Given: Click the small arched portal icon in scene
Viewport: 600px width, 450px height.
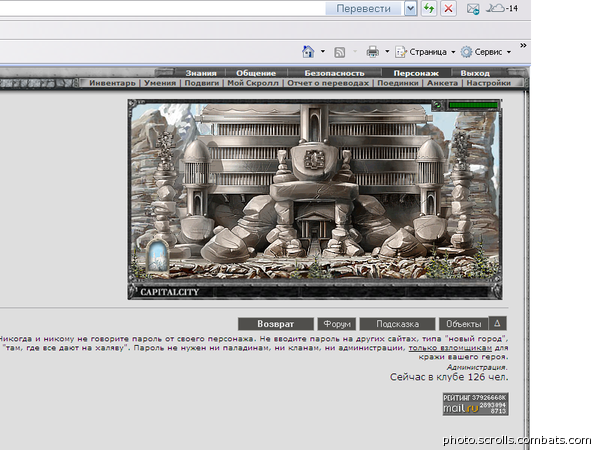Looking at the screenshot, I should [158, 255].
